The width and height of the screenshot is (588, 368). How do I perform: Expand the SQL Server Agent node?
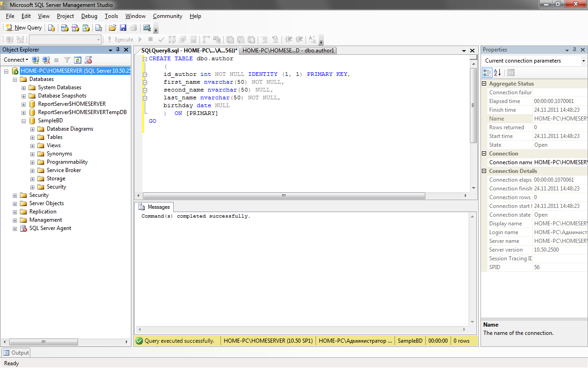[15, 228]
